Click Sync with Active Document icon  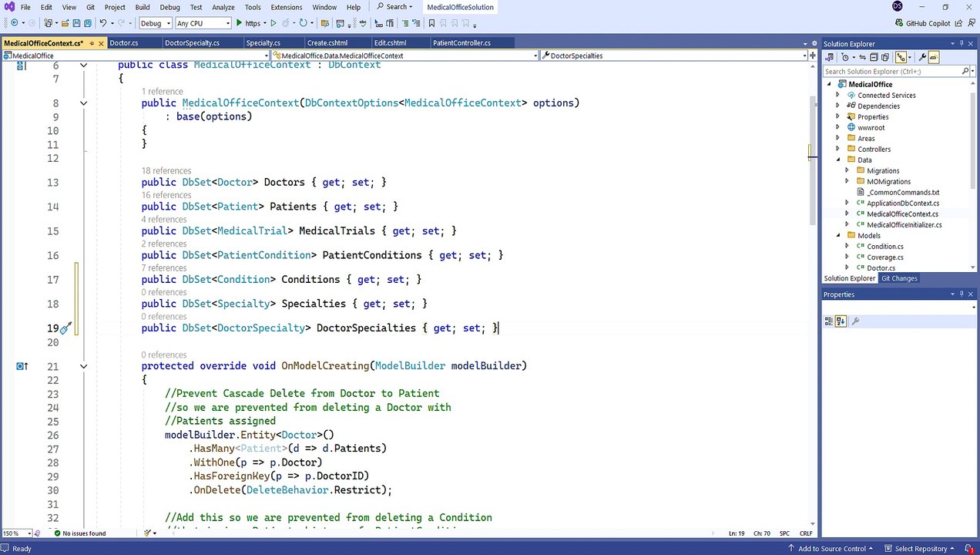click(x=863, y=57)
